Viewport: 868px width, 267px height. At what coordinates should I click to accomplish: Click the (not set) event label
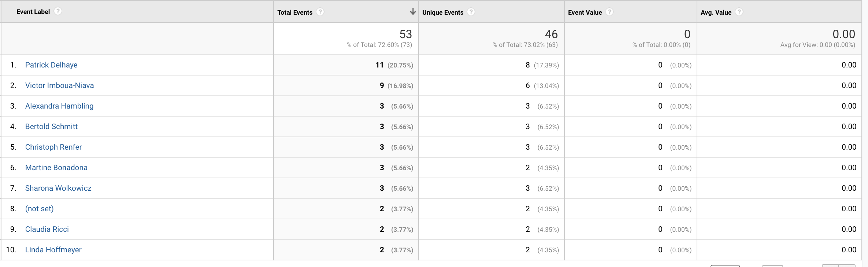coord(39,209)
